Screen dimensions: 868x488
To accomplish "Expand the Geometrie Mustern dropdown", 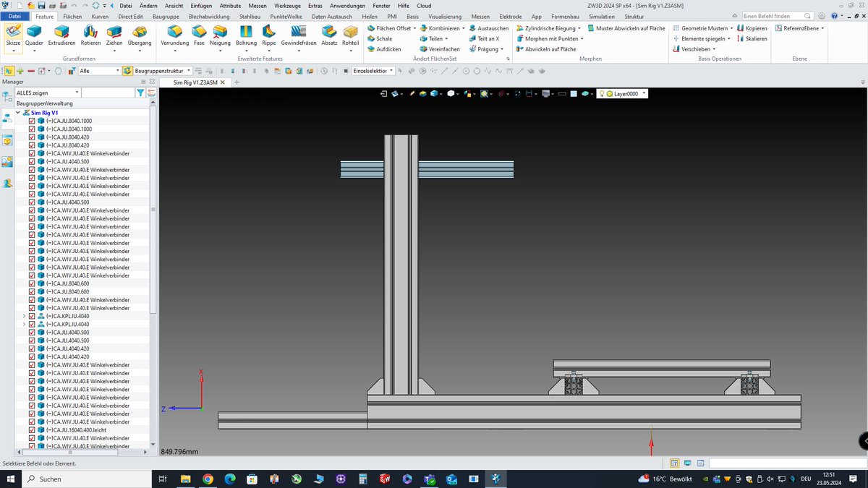I will coord(732,28).
